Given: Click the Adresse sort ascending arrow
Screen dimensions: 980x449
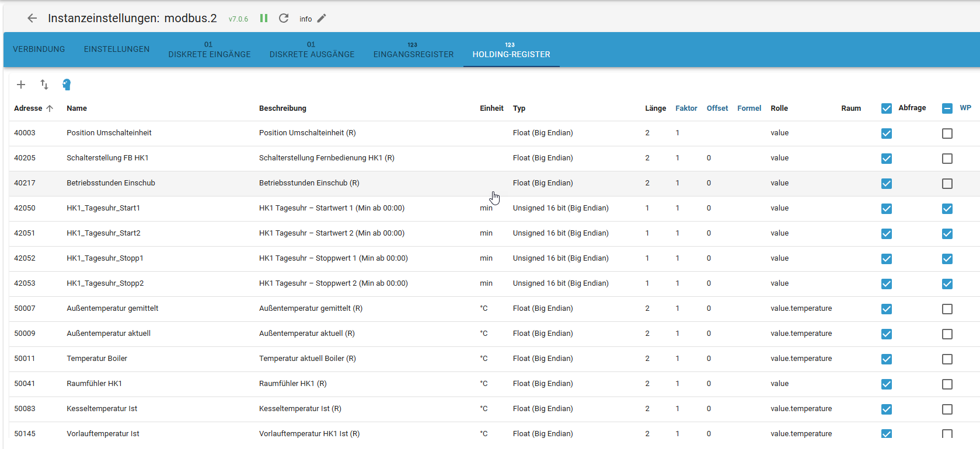Looking at the screenshot, I should [x=50, y=108].
